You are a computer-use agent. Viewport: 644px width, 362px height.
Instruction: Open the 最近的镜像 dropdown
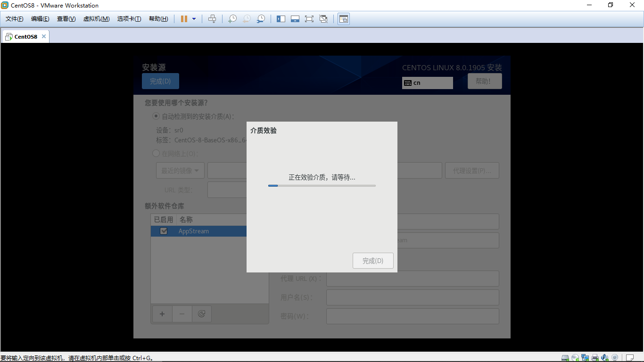(x=180, y=171)
